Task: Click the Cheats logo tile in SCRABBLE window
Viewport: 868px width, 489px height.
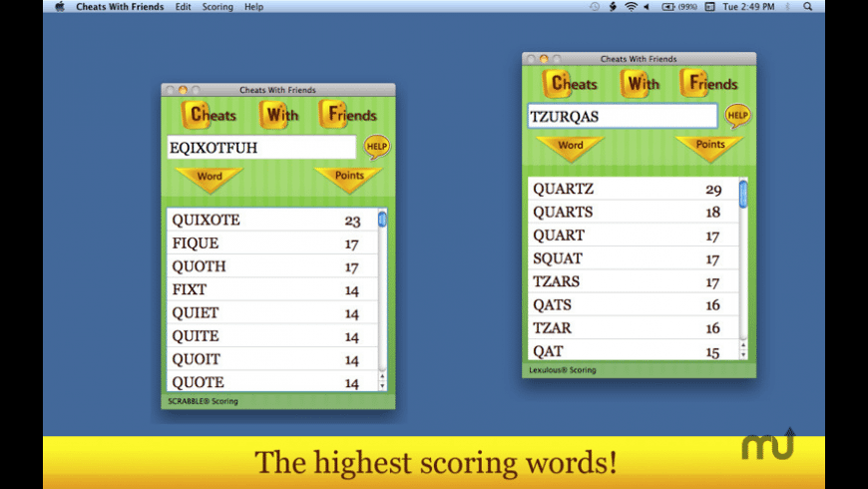Action: click(x=210, y=115)
